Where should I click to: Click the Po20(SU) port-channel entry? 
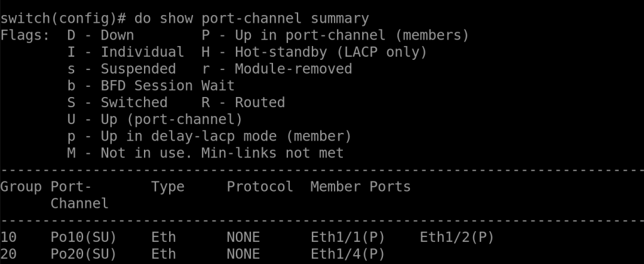click(x=79, y=254)
